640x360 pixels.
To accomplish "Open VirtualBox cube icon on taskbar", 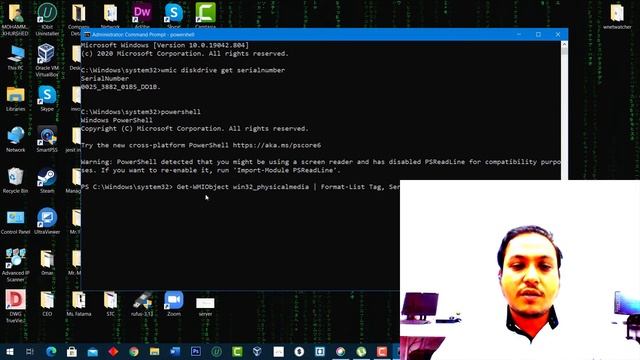I will tap(257, 351).
